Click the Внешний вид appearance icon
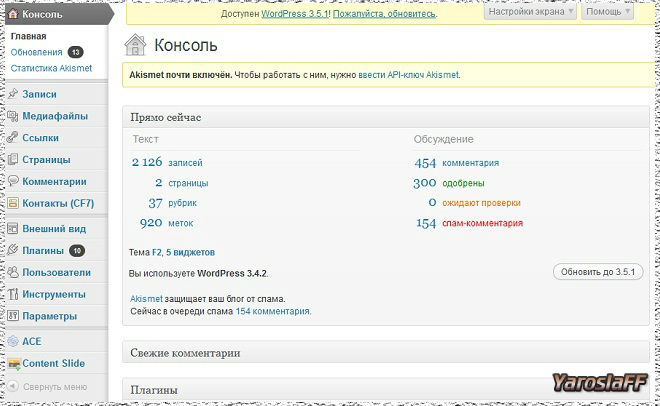The height and width of the screenshot is (406, 660). coord(14,229)
